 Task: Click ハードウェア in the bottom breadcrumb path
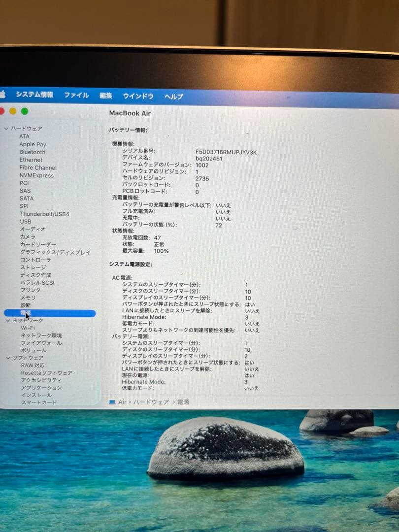coord(149,402)
